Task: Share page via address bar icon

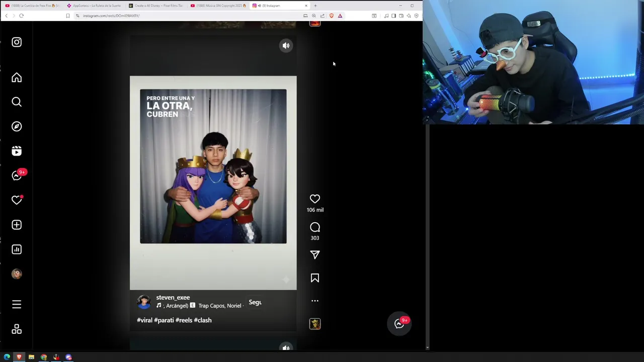Action: 323,16
